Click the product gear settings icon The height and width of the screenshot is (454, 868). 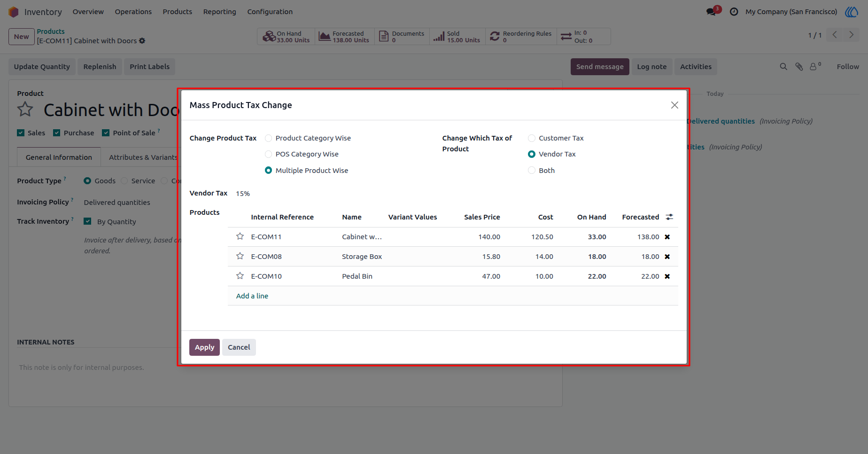(x=142, y=41)
